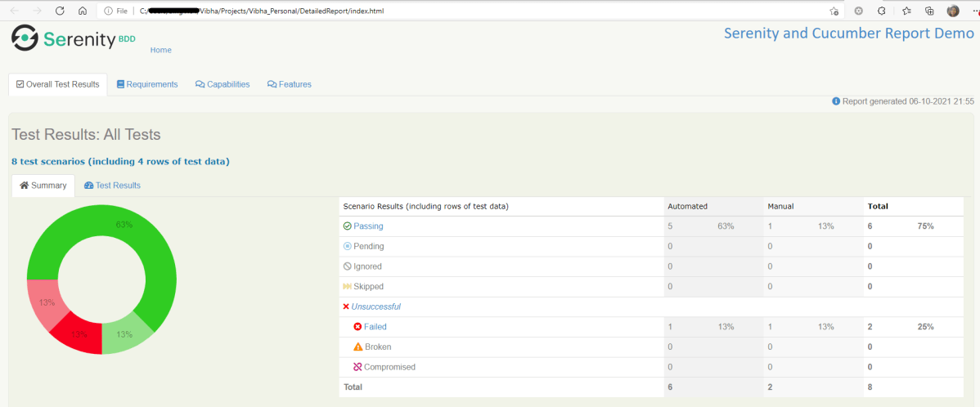Click the browser back arrow
Screen dimensions: 980x407
(13, 11)
